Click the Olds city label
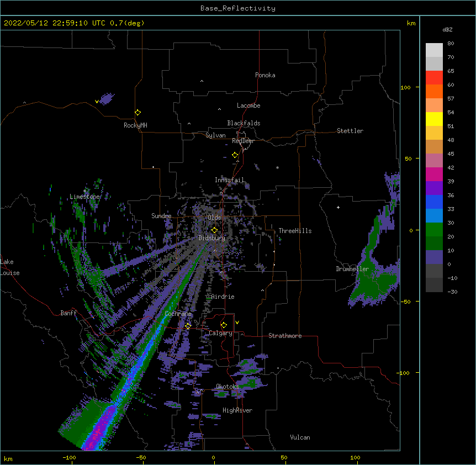476x465 pixels. 214,218
